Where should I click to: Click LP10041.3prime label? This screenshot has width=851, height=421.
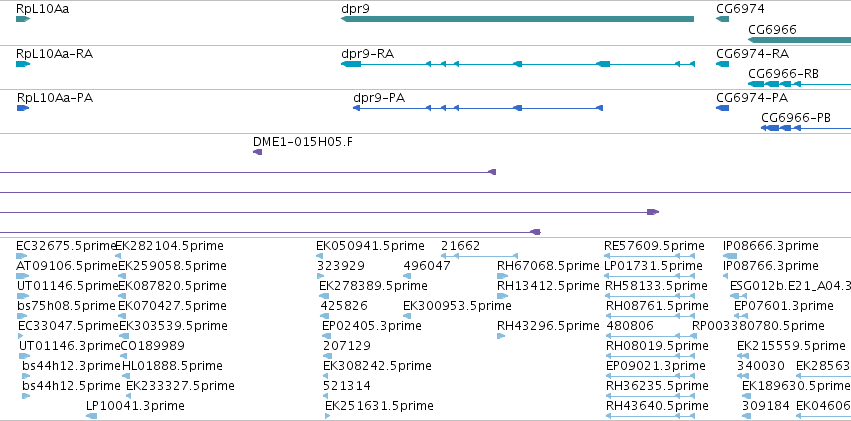pyautogui.click(x=135, y=406)
